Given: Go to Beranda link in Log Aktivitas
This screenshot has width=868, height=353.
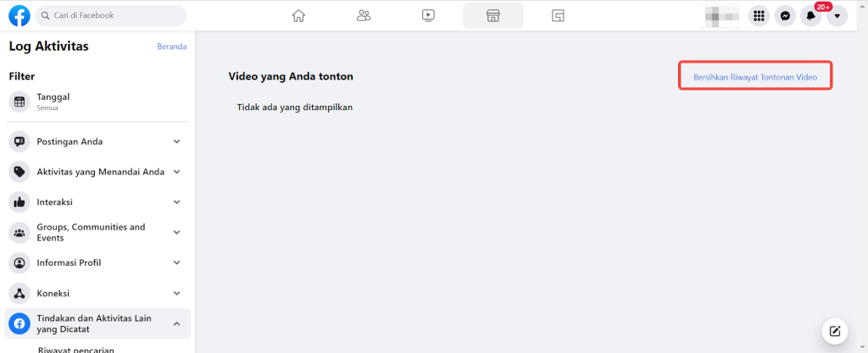Looking at the screenshot, I should [x=171, y=47].
